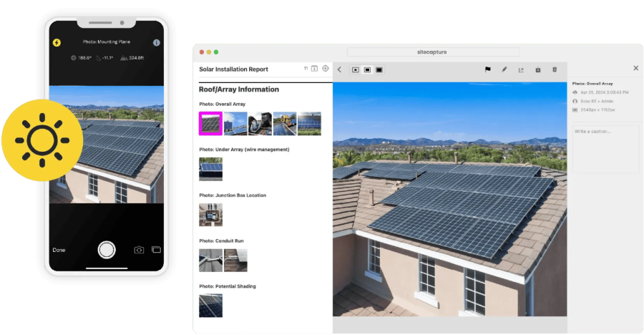644x335 pixels.
Task: Open the second Conduit Run thumbnail
Action: [x=235, y=260]
